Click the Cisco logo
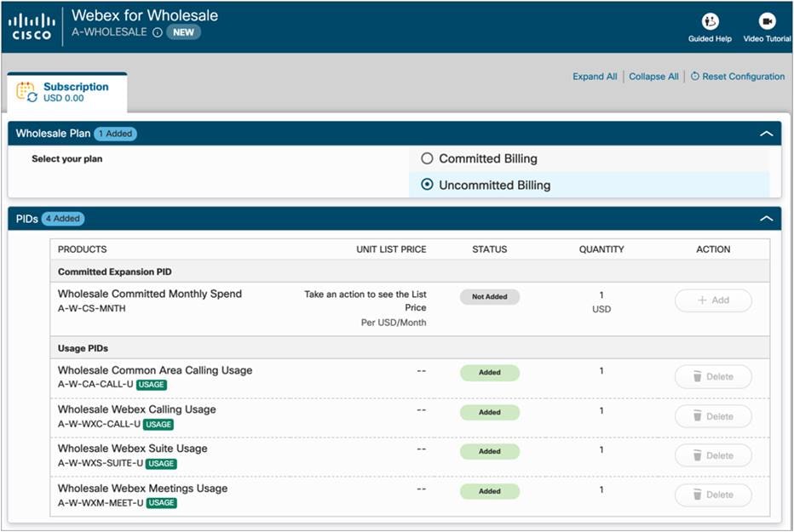 click(32, 26)
